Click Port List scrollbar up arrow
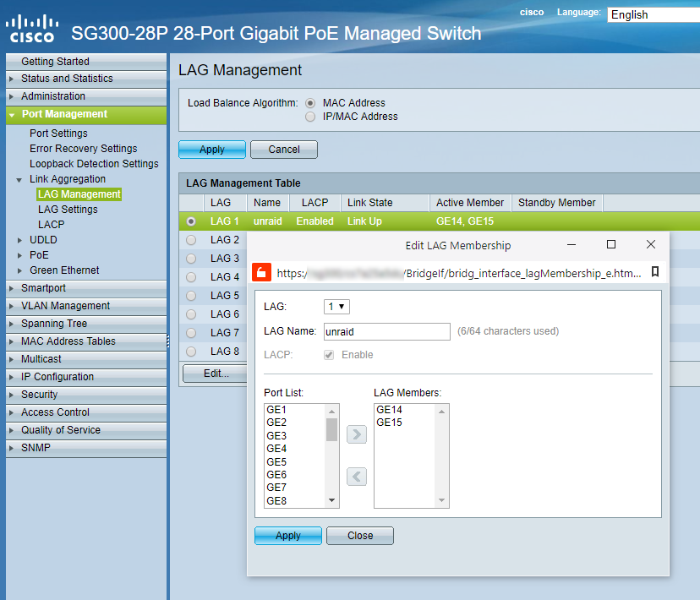 [x=331, y=412]
